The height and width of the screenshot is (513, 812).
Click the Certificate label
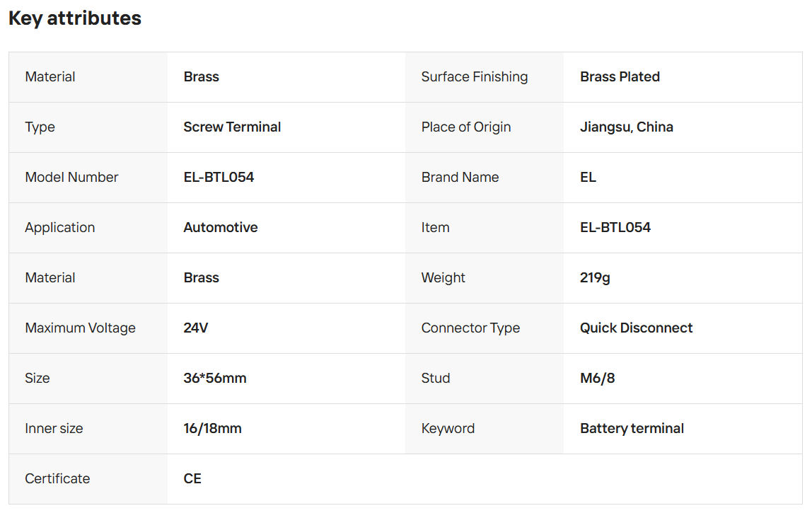coord(57,479)
